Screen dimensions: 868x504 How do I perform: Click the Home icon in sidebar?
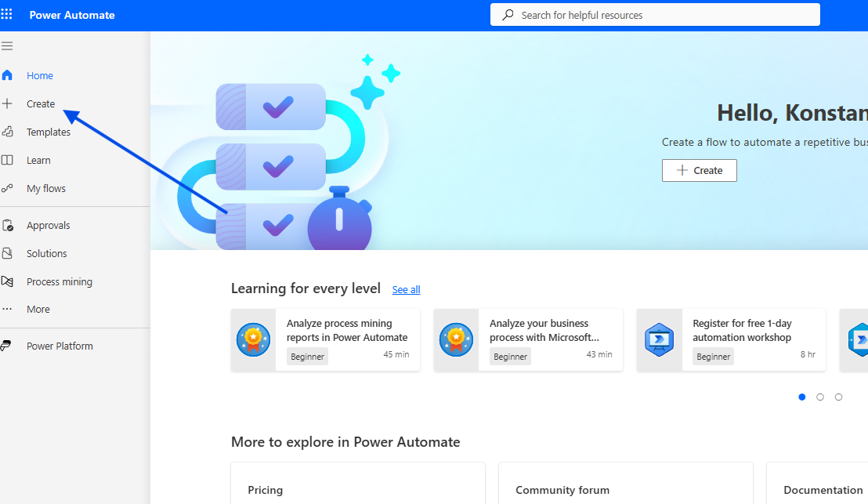pyautogui.click(x=7, y=76)
